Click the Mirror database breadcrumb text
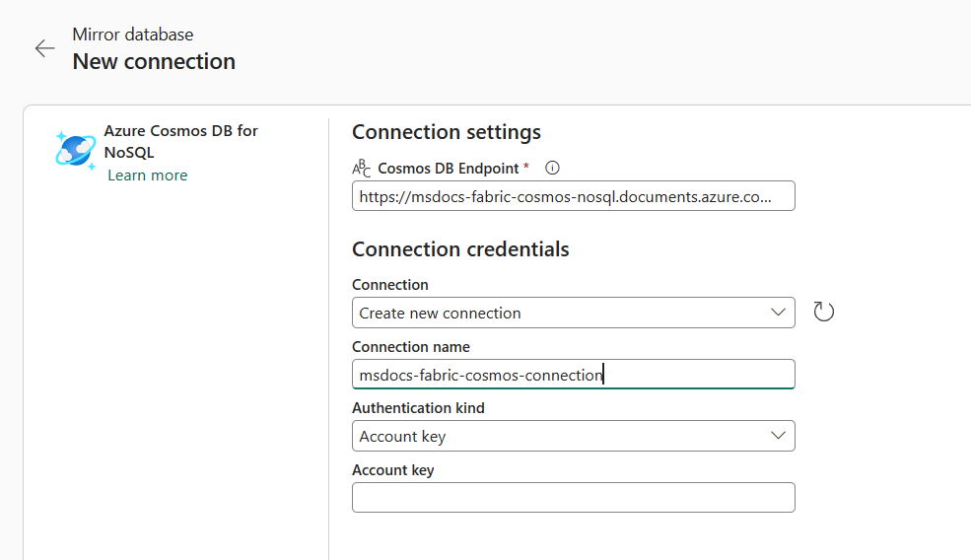The width and height of the screenshot is (971, 560). [132, 35]
